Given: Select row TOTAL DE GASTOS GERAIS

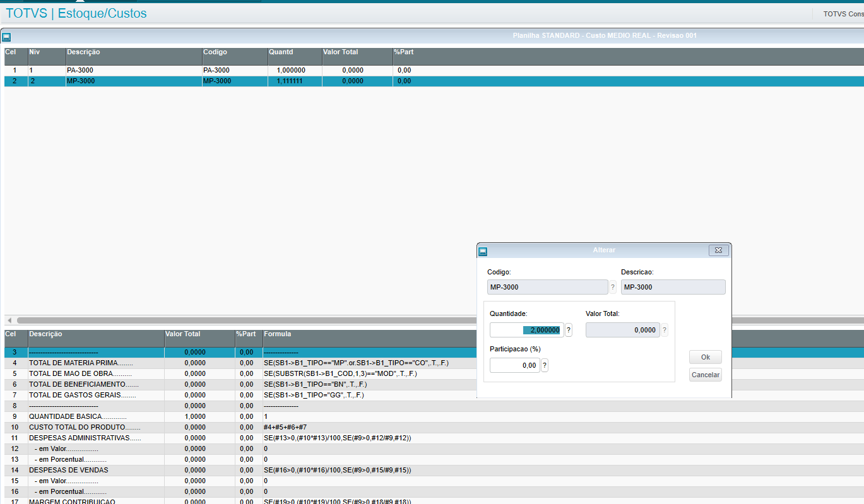Looking at the screenshot, I should pyautogui.click(x=82, y=395).
